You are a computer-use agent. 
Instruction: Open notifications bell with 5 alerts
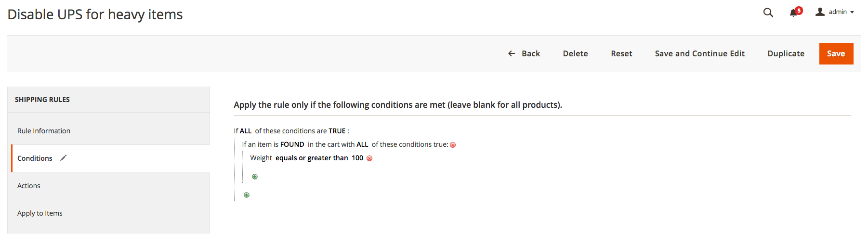pyautogui.click(x=794, y=13)
